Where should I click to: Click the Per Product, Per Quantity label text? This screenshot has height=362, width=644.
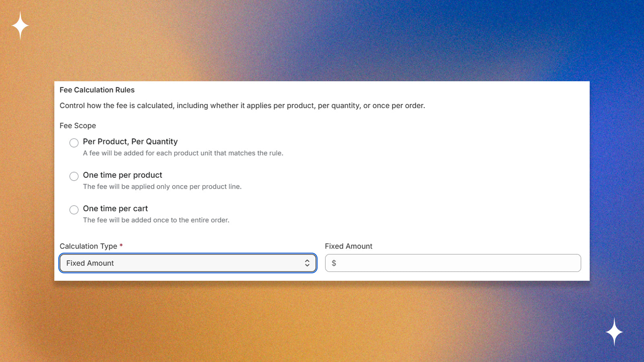pyautogui.click(x=130, y=142)
